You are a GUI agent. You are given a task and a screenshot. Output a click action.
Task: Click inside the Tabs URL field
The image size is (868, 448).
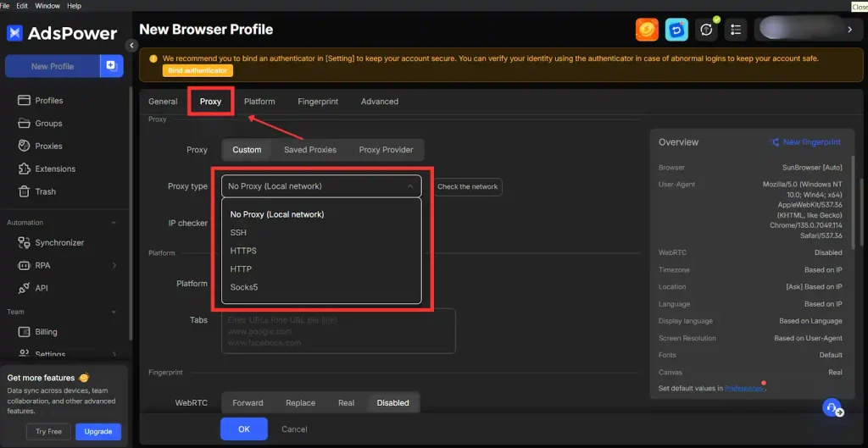click(x=338, y=331)
